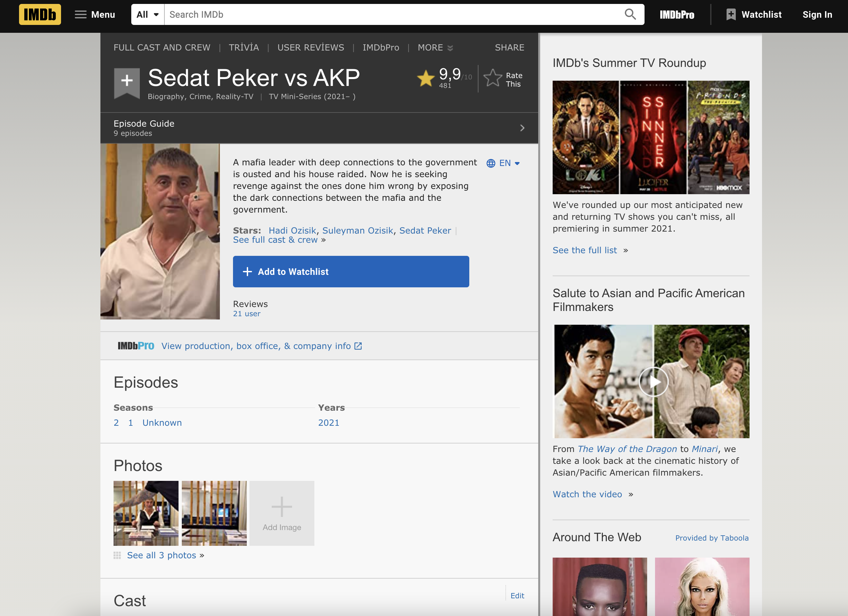
Task: Click the search magnifier icon
Action: [630, 14]
